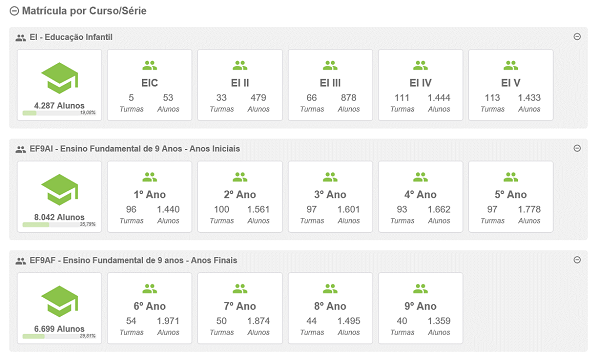Viewport: 600px width, 361px height.
Task: Click the people icon above EI IV
Action: [420, 65]
